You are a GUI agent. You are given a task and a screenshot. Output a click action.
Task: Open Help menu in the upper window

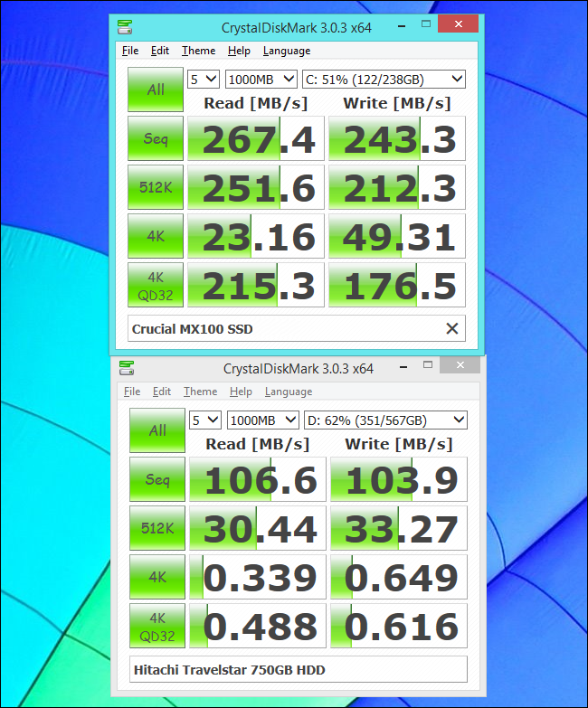coord(239,51)
